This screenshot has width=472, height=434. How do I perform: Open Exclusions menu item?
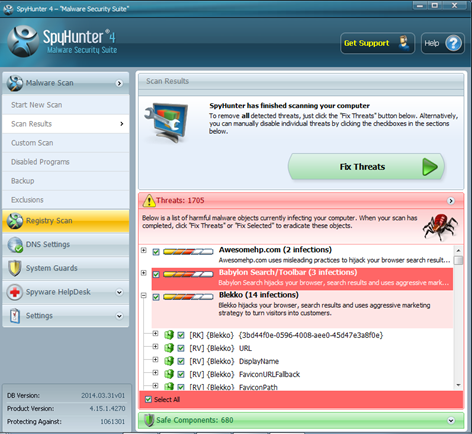[66, 200]
